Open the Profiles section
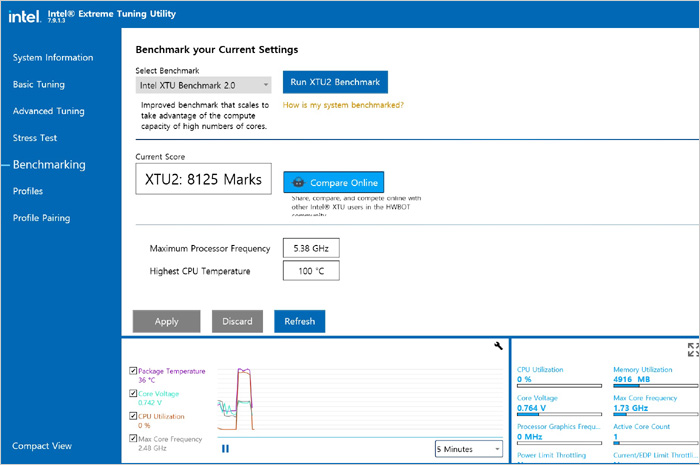The image size is (700, 465). click(x=28, y=191)
